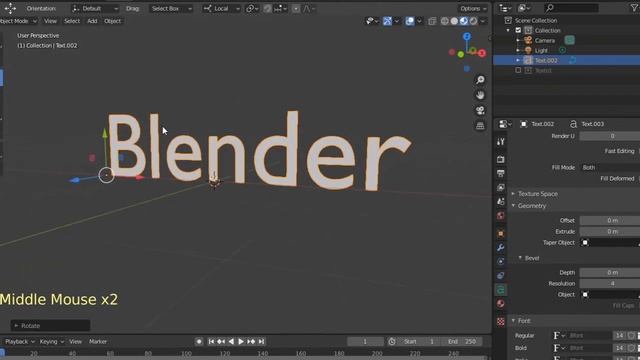Open the Object Data text tab
The width and height of the screenshot is (640, 360).
point(500,290)
